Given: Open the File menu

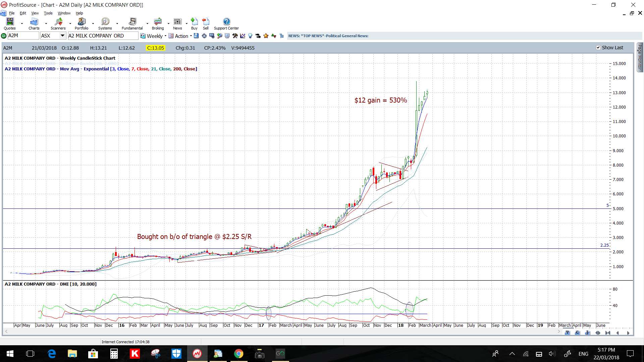Looking at the screenshot, I should [x=12, y=13].
